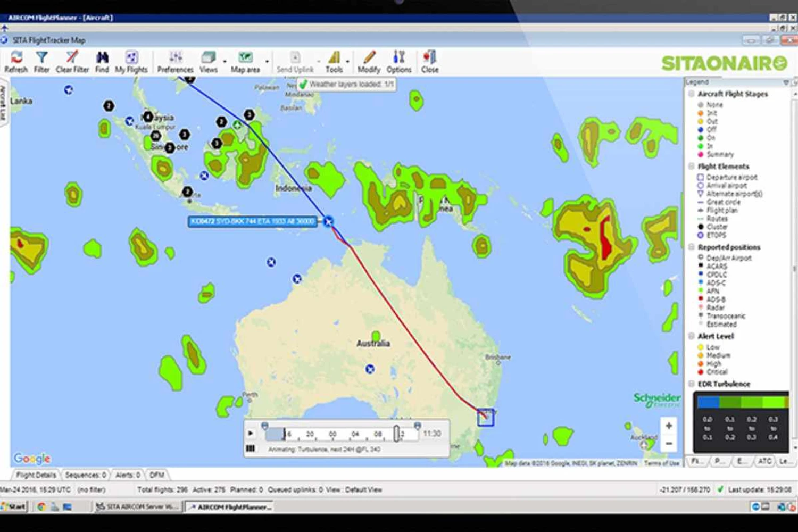The image size is (798, 532).
Task: Click aircraft marker in central Australia
Action: click(370, 369)
